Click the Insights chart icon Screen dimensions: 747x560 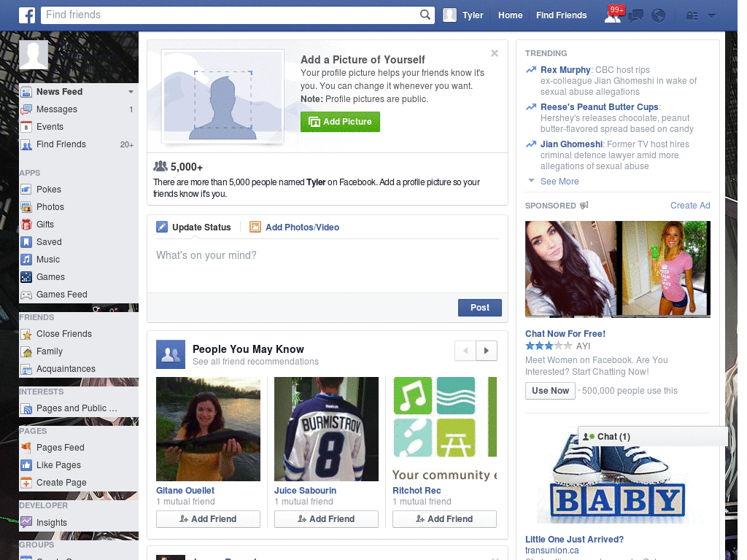pyautogui.click(x=26, y=522)
